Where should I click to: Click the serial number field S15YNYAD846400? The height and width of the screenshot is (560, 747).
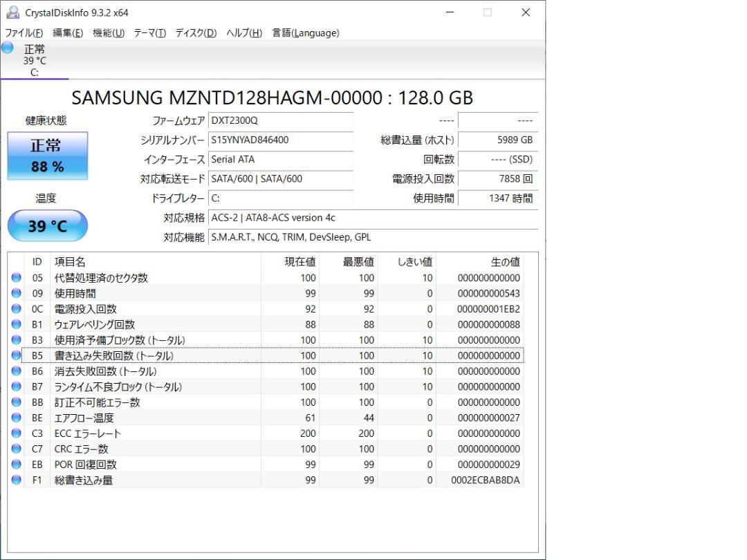click(x=281, y=140)
